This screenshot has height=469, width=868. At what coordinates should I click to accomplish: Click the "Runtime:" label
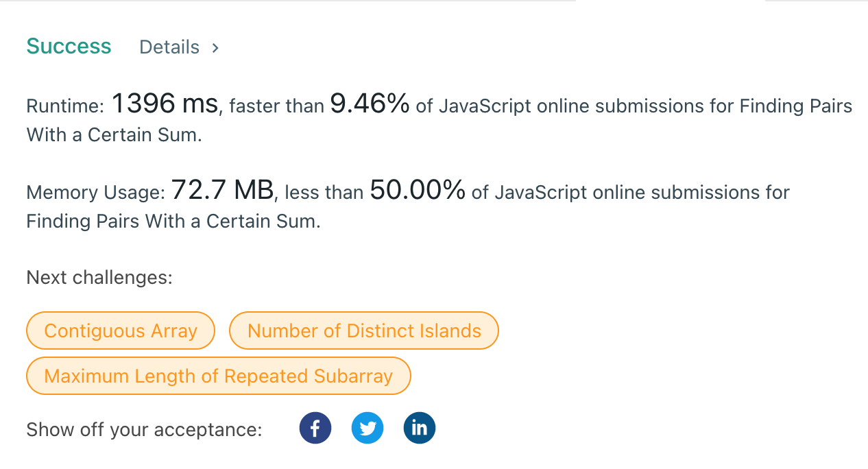(x=65, y=106)
